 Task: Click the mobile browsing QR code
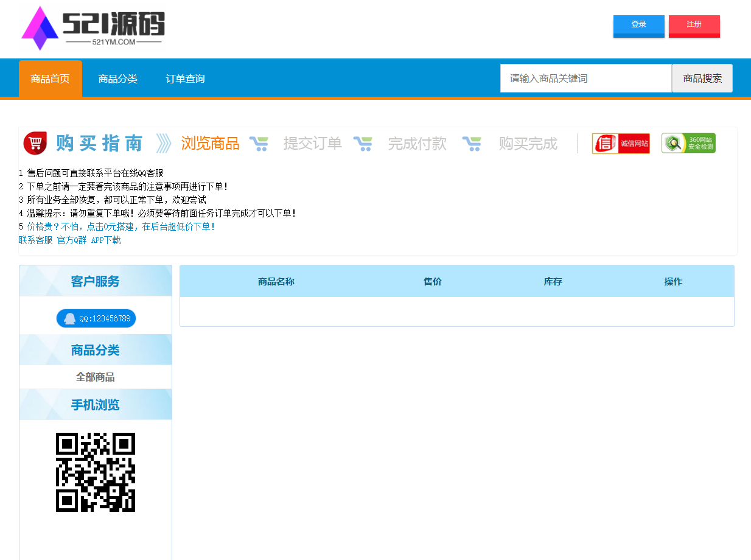pos(96,472)
